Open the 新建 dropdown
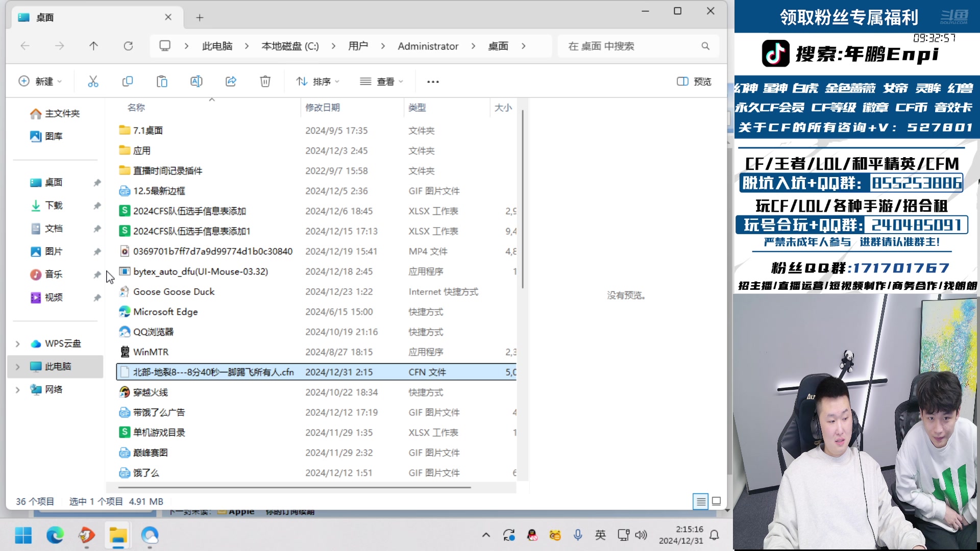 point(40,82)
